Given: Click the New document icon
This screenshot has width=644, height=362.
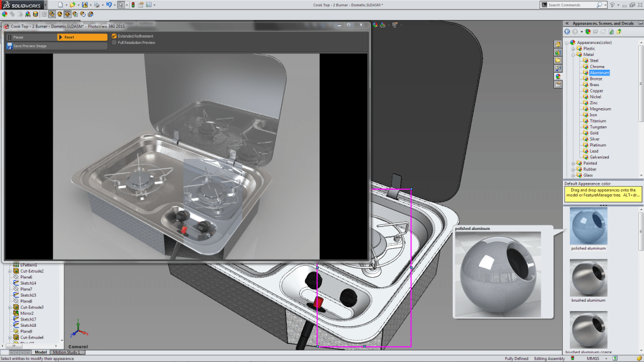Looking at the screenshot, I should point(60,4).
